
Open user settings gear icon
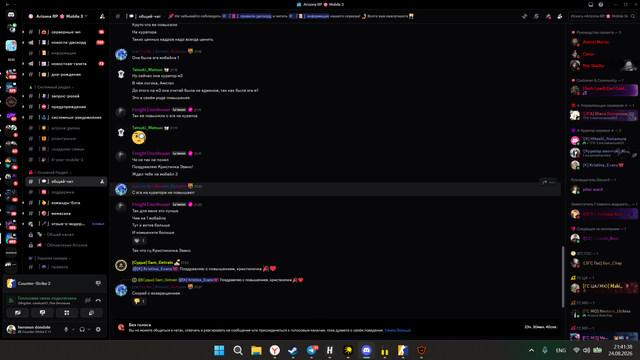(98, 329)
